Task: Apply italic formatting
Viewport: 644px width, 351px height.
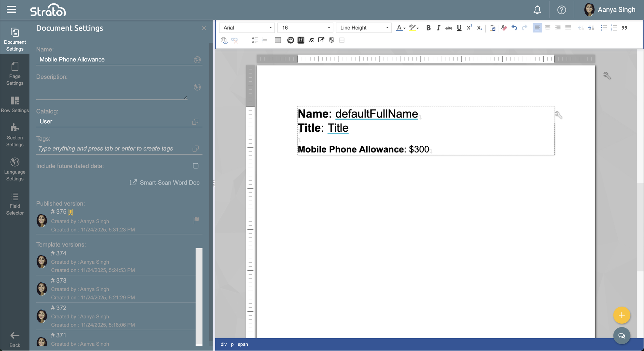Action: [x=438, y=28]
